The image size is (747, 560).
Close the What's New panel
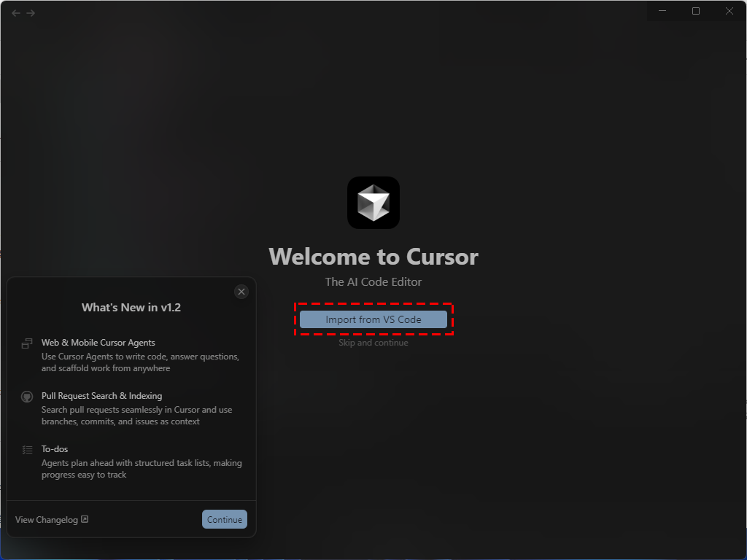[x=241, y=292]
